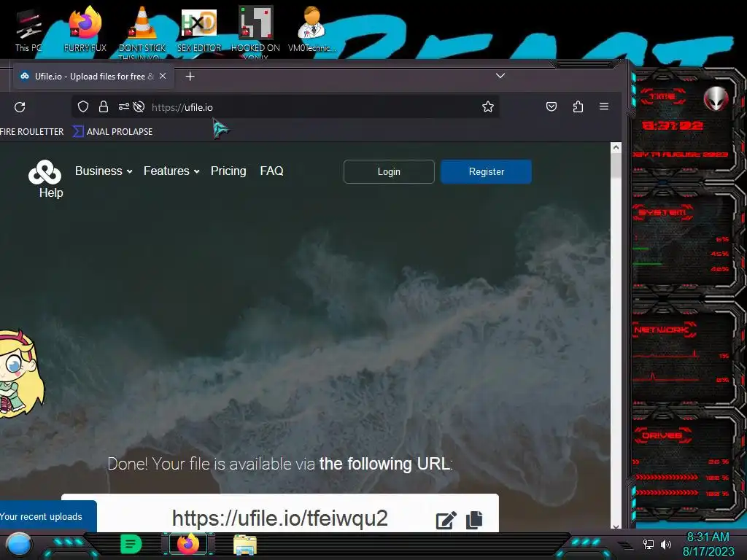Viewport: 747px width, 560px height.
Task: Open the volume tray icon
Action: [x=666, y=544]
